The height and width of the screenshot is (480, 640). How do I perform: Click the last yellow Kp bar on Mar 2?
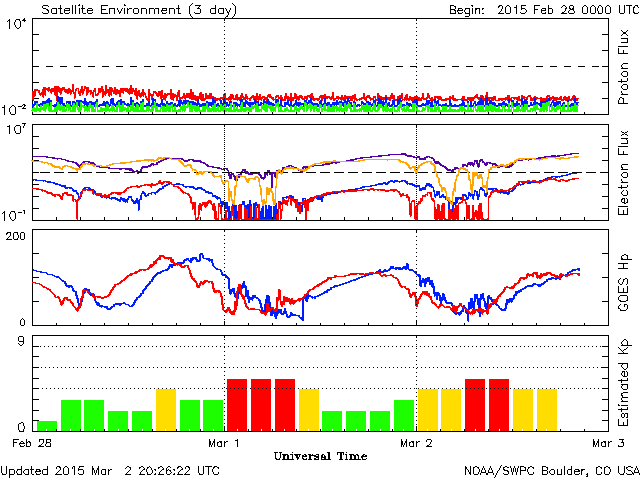(x=547, y=409)
